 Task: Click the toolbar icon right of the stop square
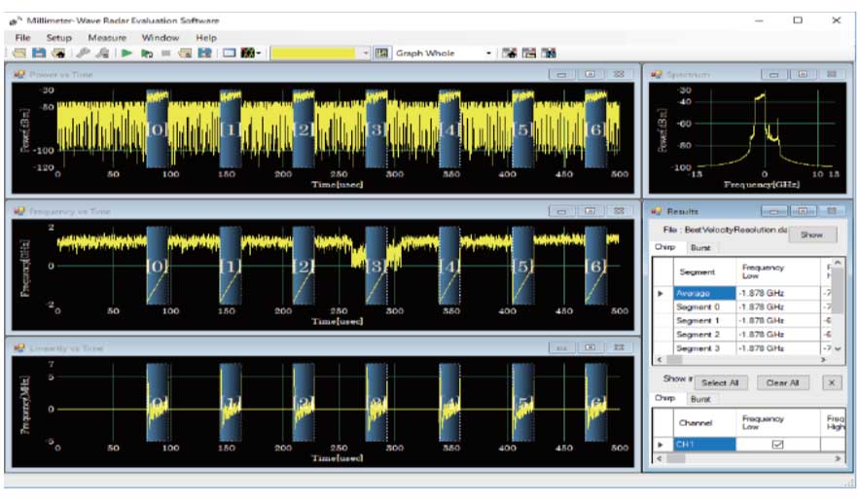pyautogui.click(x=185, y=54)
